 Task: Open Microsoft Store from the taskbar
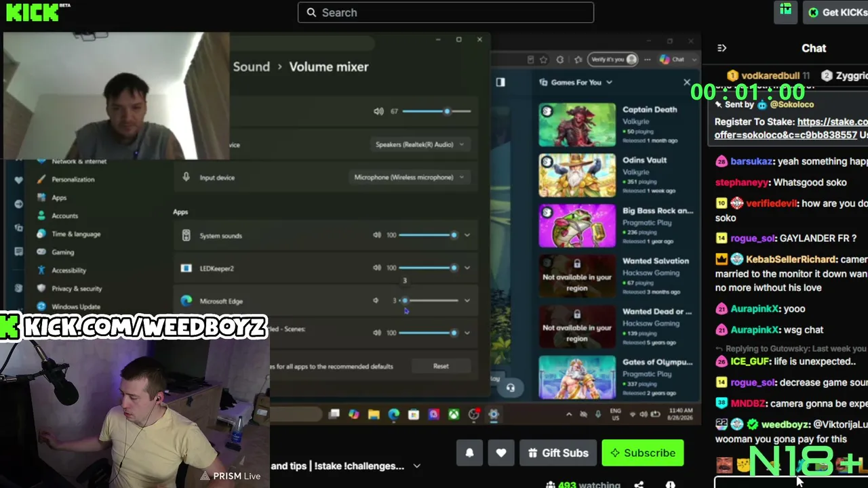(414, 414)
